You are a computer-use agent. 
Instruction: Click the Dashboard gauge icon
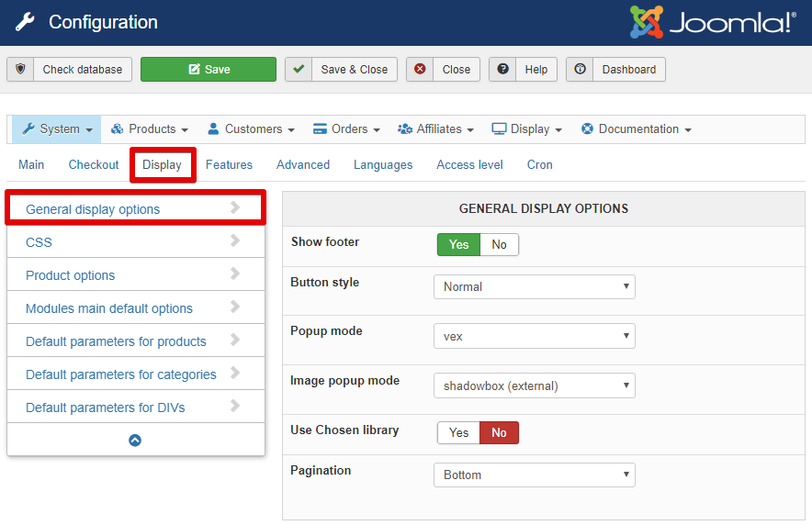pyautogui.click(x=580, y=69)
